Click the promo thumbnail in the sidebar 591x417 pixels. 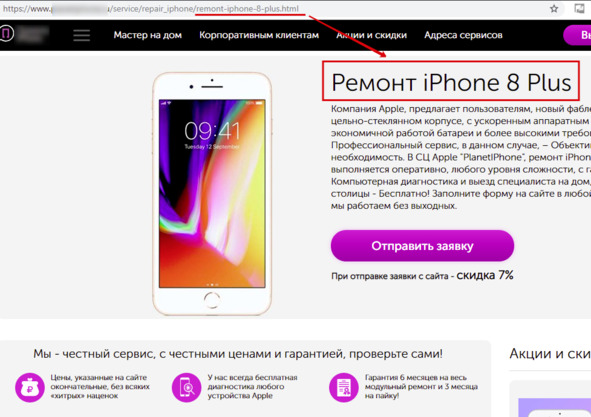click(x=554, y=407)
